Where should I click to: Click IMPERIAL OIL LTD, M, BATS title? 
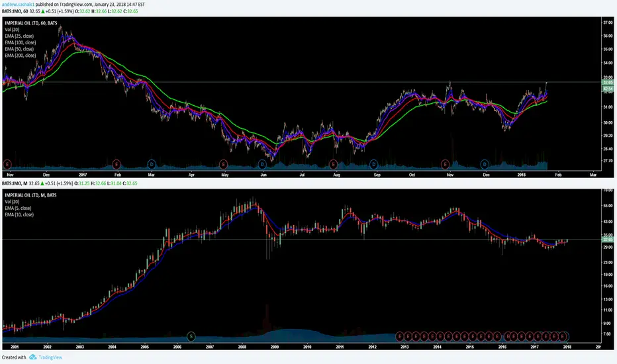[x=30, y=195]
